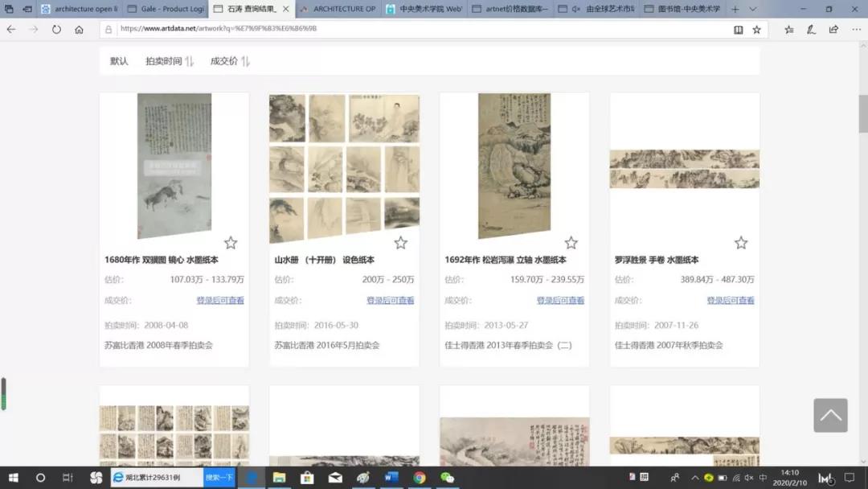Screen dimensions: 868x489
Task: Click the back-to-top arrow button
Action: point(830,415)
